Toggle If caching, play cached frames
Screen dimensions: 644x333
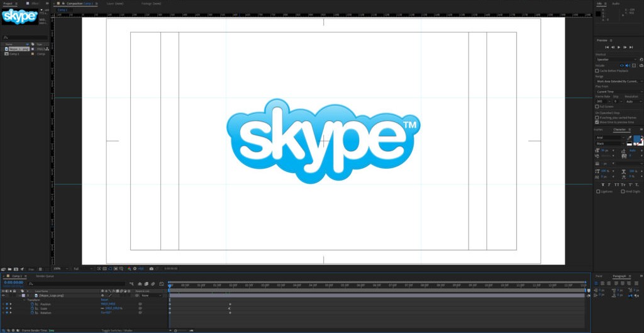pos(597,118)
